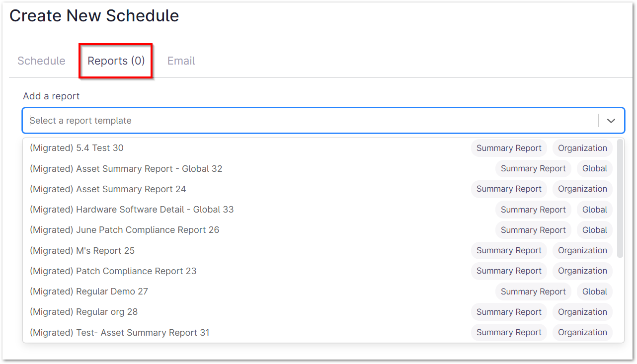The image size is (637, 364).
Task: Click the Global badge next to Regular Demo 27
Action: (x=594, y=291)
